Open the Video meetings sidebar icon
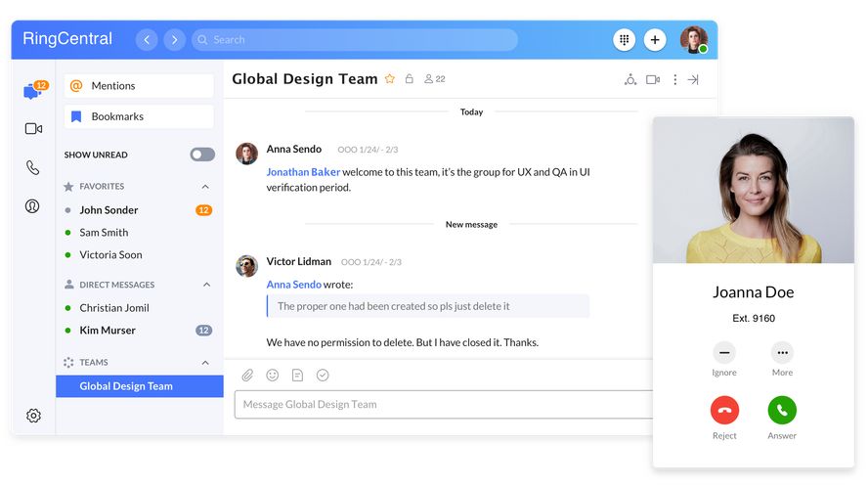Viewport: 868px width, 489px height. point(33,129)
